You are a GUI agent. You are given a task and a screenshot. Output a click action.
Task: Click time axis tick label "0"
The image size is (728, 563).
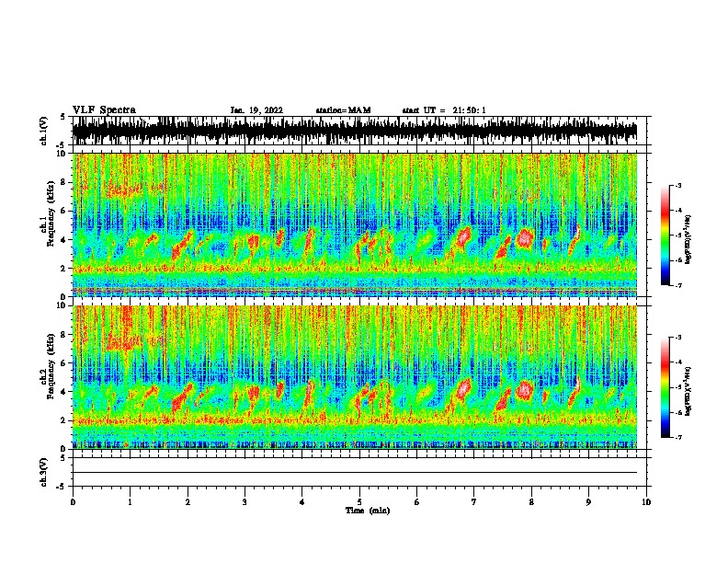(x=73, y=502)
